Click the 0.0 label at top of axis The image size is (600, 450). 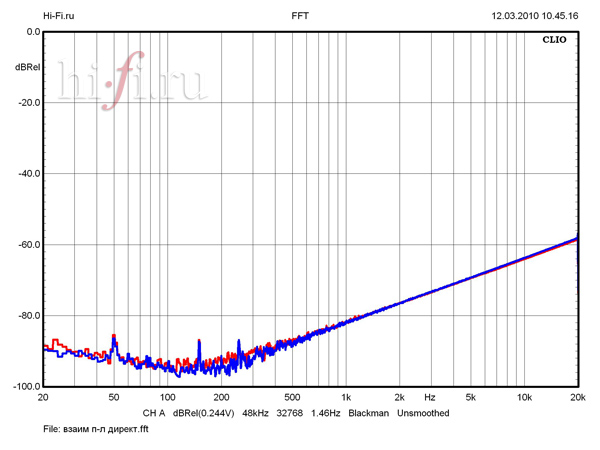tap(32, 32)
